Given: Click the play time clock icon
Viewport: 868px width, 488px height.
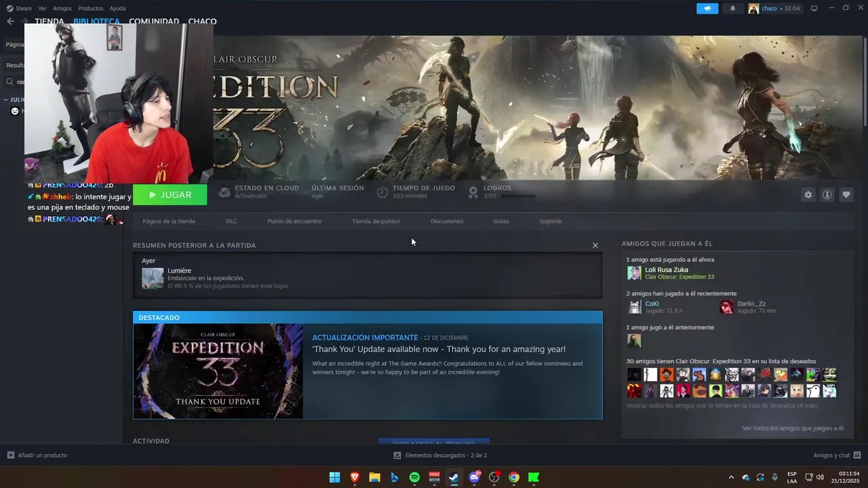Looking at the screenshot, I should click(382, 192).
